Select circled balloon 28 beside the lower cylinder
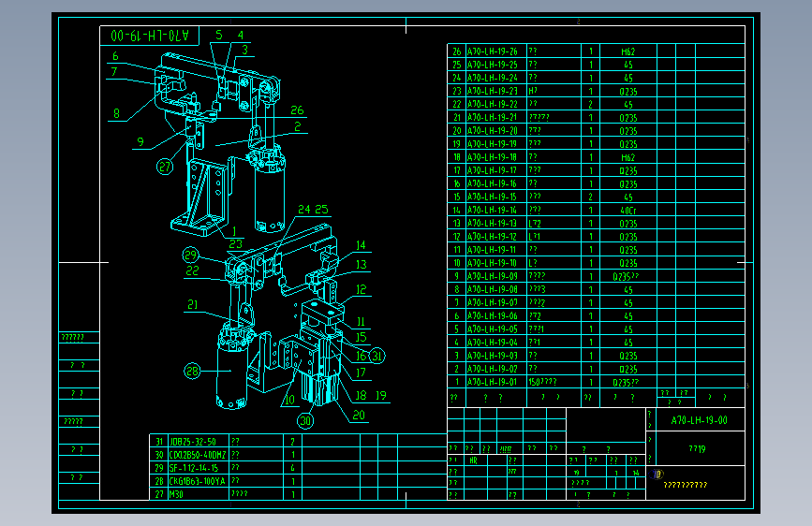 192,371
